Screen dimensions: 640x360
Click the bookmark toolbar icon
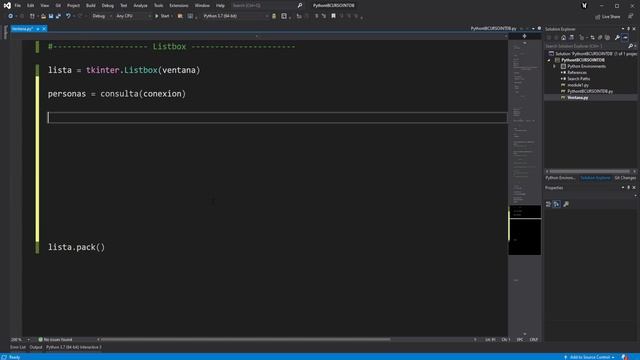click(x=333, y=16)
